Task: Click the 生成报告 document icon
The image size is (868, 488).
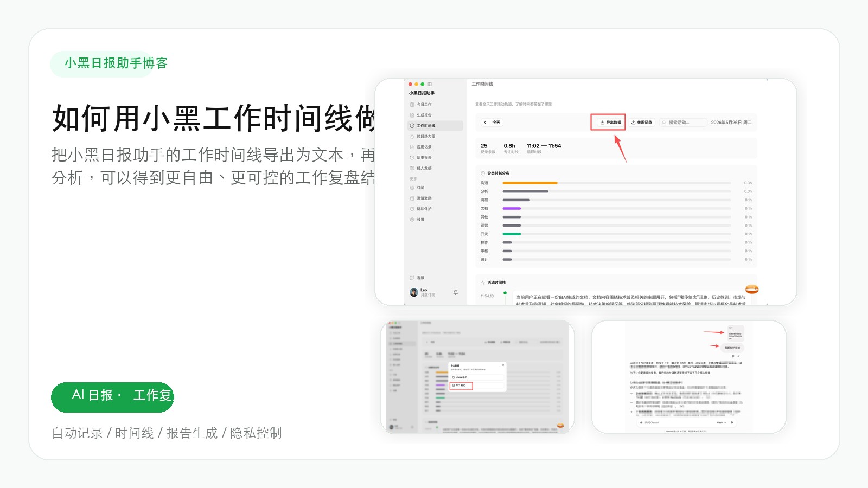Action: point(412,115)
